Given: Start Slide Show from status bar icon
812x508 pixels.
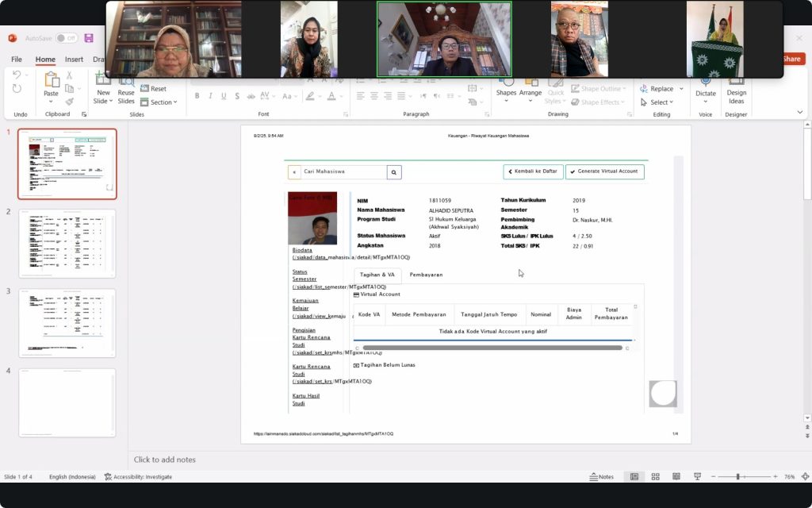Looking at the screenshot, I should [x=697, y=476].
